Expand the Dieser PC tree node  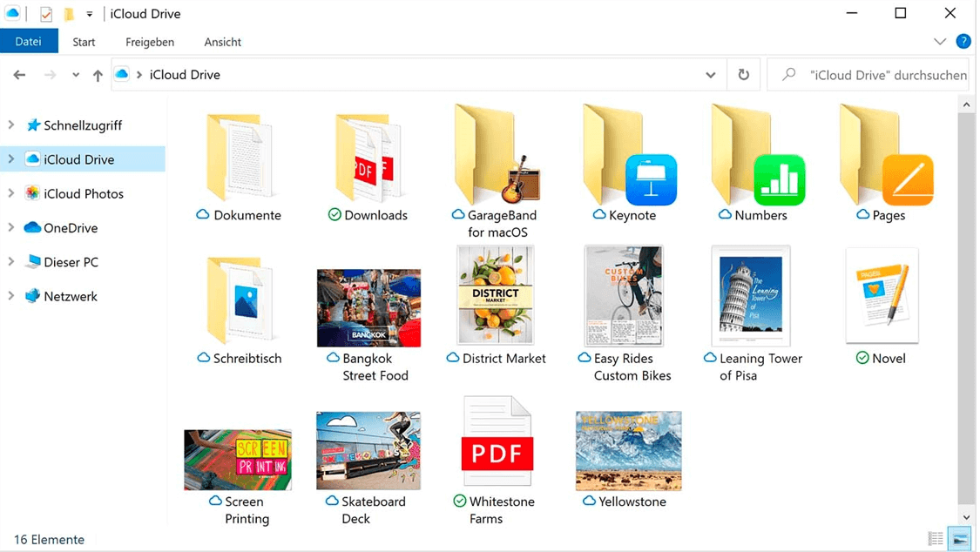tap(11, 262)
